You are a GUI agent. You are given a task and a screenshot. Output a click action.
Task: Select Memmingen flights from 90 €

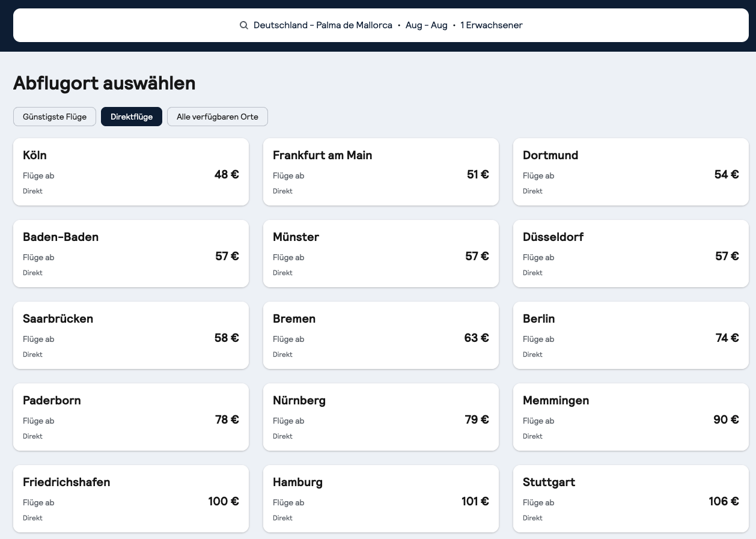coord(631,417)
